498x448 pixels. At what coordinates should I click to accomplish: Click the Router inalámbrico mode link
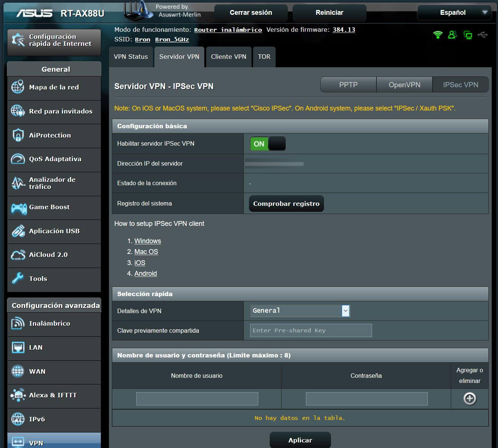click(228, 30)
